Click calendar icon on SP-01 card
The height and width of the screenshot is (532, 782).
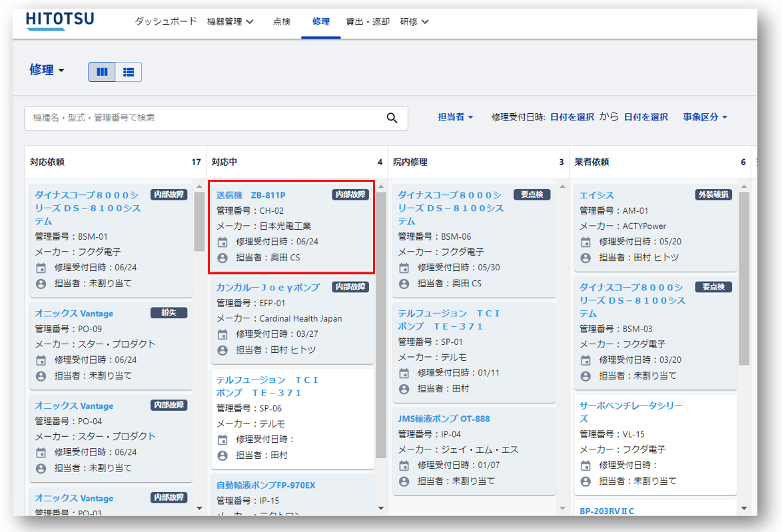(x=404, y=374)
